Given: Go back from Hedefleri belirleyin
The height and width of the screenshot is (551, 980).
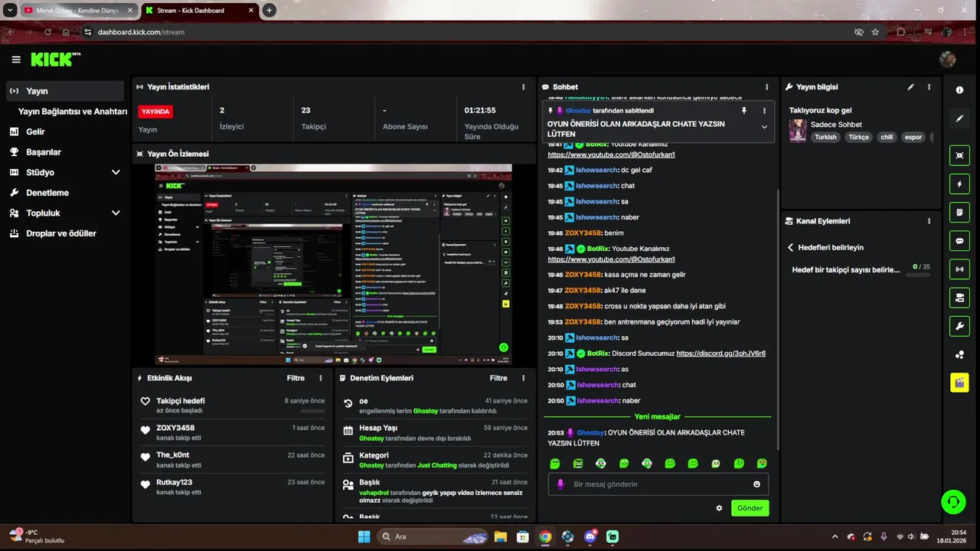Looking at the screenshot, I should pos(790,247).
